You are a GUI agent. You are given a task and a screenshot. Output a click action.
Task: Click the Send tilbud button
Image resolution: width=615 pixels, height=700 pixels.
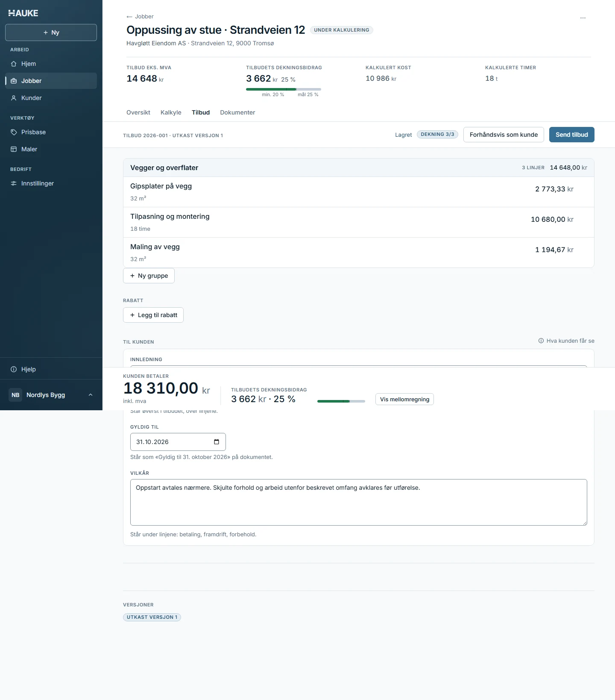point(571,135)
